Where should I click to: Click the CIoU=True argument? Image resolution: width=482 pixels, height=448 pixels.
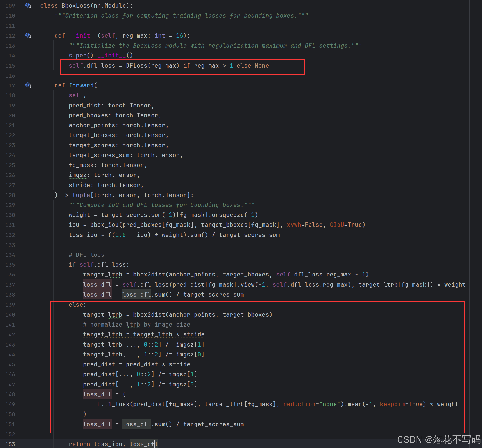tap(346, 225)
